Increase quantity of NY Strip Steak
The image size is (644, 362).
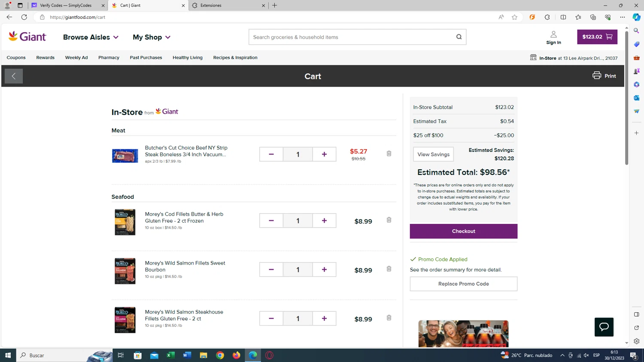324,154
